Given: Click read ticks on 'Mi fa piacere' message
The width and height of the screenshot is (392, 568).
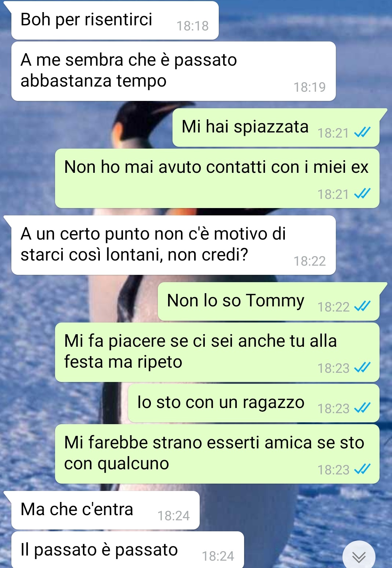Looking at the screenshot, I should [362, 367].
